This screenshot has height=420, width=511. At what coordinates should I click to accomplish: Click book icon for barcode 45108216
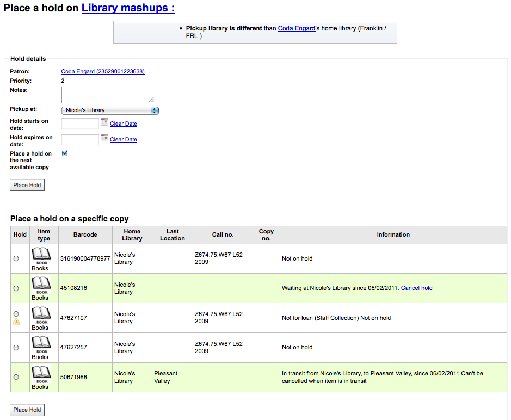coord(41,286)
